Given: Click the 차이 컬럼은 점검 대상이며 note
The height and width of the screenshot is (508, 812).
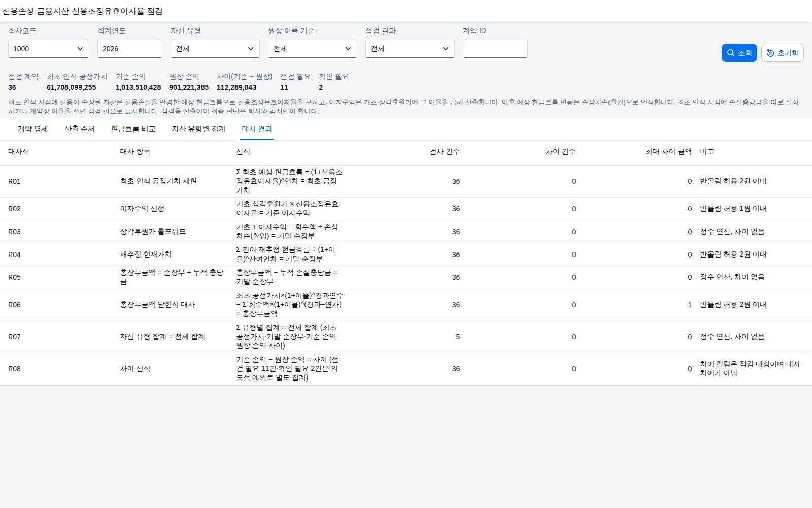Looking at the screenshot, I should 750,369.
